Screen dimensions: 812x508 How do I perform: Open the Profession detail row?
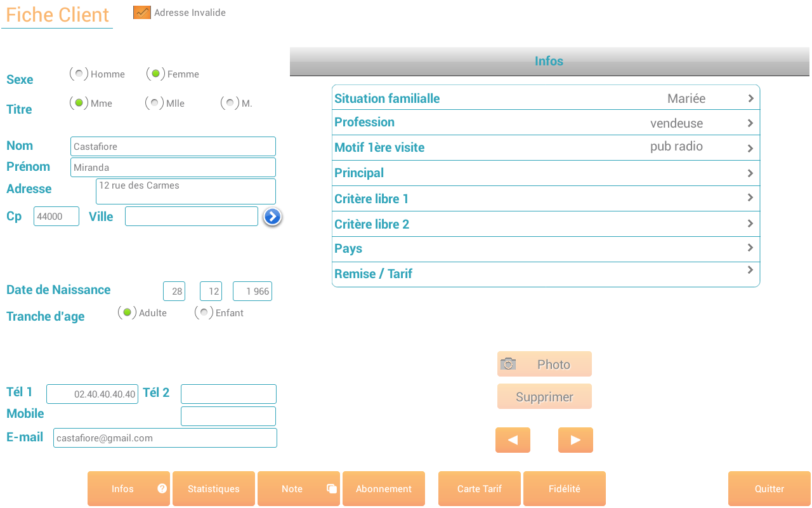pos(546,122)
